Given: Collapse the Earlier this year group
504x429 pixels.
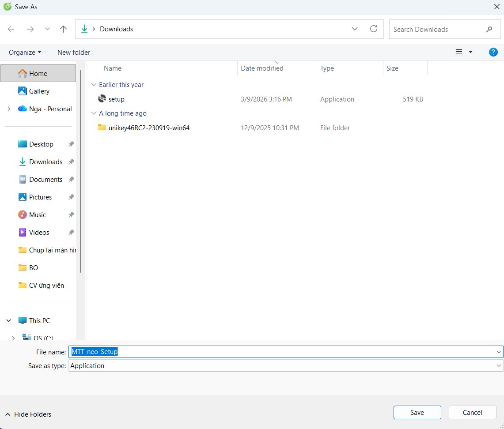Looking at the screenshot, I should tap(94, 85).
